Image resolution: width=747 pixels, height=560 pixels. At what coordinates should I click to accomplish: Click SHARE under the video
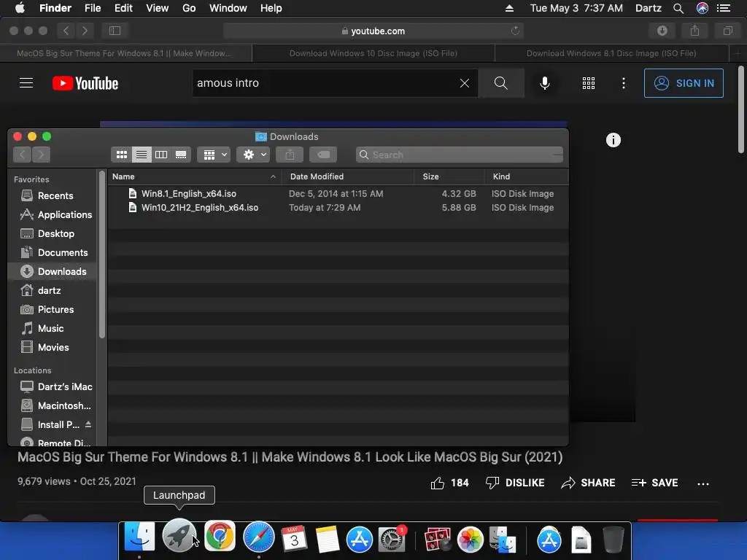point(588,483)
